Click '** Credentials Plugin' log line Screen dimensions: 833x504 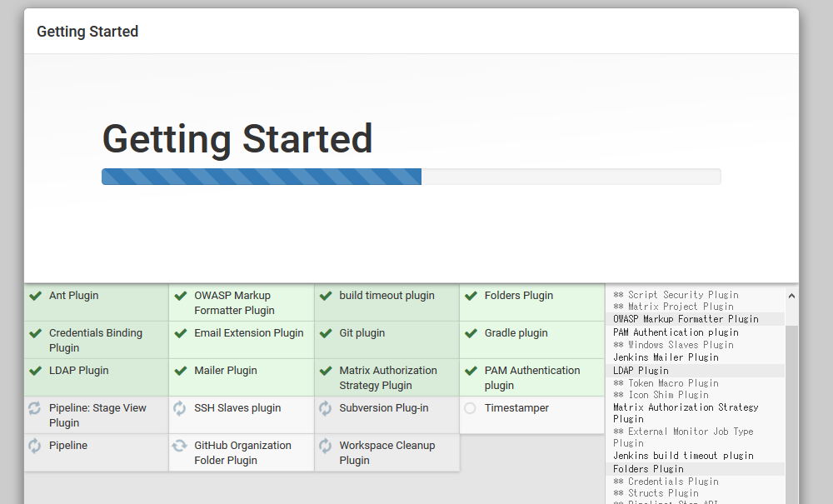pyautogui.click(x=666, y=482)
